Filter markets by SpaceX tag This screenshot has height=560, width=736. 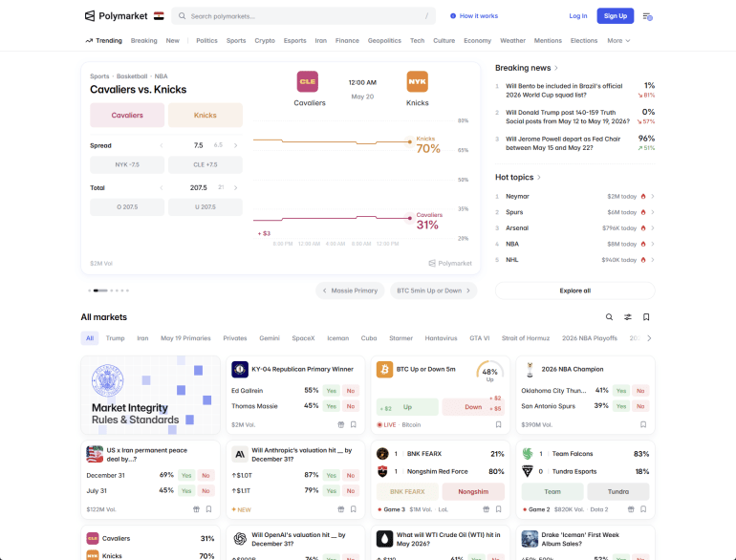pos(303,338)
